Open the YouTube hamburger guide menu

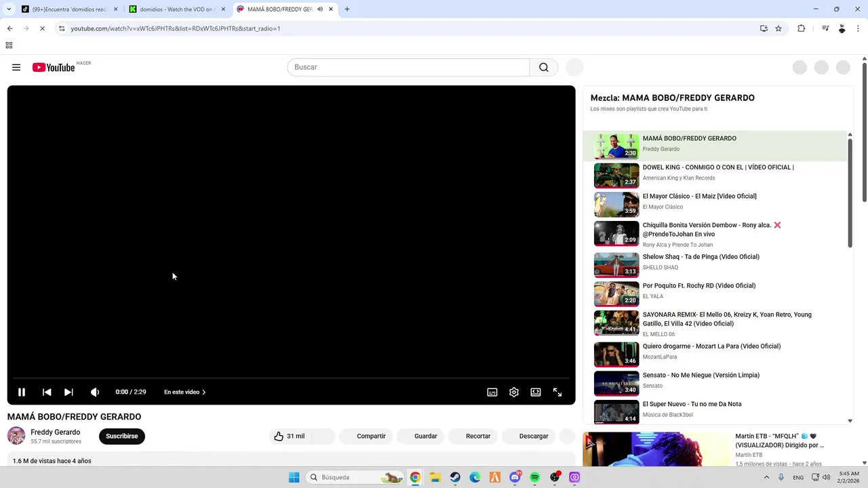click(16, 67)
